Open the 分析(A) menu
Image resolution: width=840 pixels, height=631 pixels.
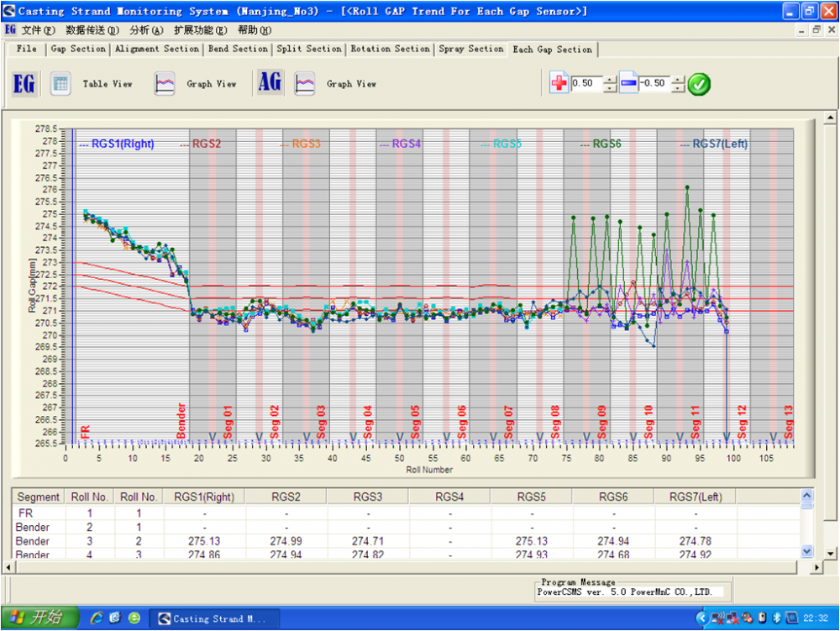click(146, 30)
